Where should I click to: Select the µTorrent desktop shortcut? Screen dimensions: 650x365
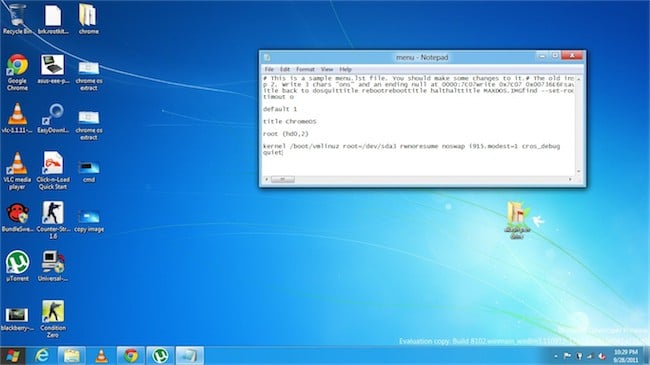coord(17,266)
